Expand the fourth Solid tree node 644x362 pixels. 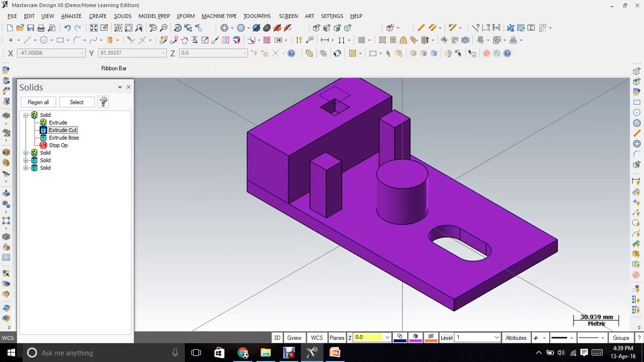tap(26, 168)
